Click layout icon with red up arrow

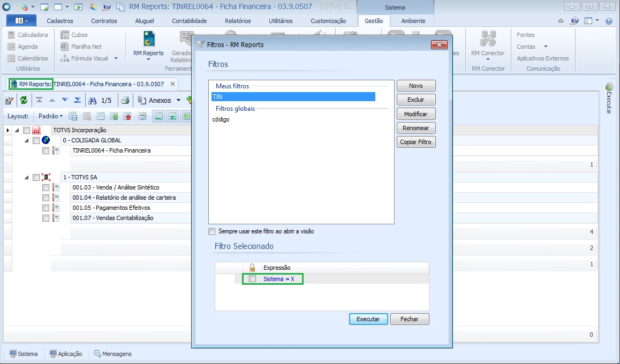[127, 116]
